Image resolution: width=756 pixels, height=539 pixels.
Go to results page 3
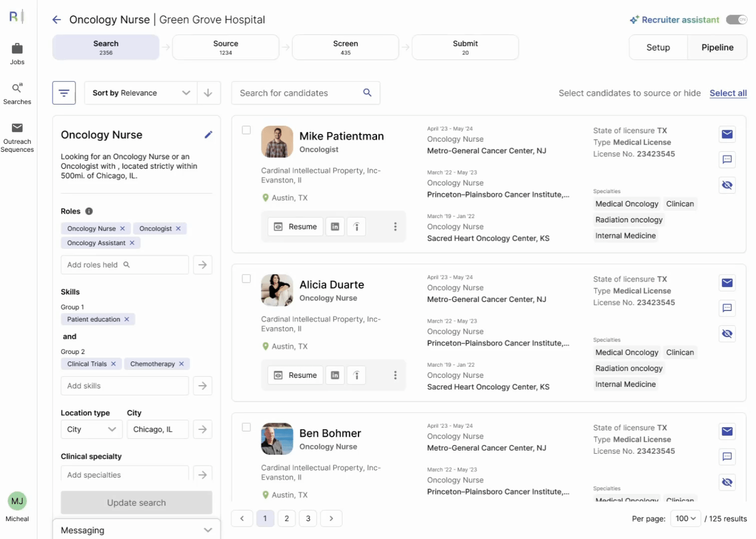pyautogui.click(x=308, y=519)
